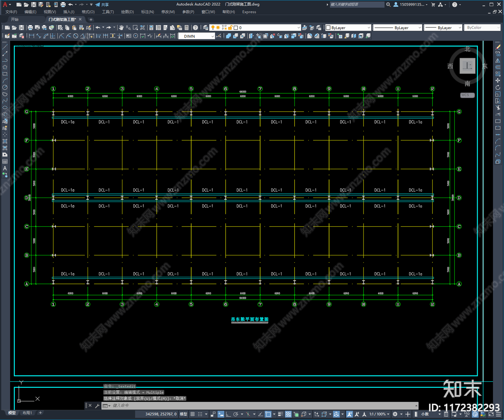Open the 格式(O) menu
504x420 pixels.
click(x=88, y=12)
